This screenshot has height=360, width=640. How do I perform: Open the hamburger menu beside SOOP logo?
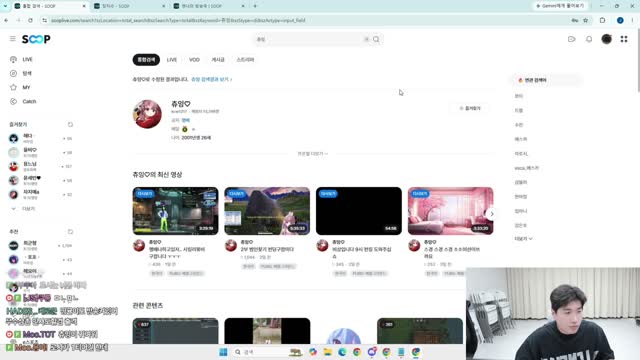[13, 39]
